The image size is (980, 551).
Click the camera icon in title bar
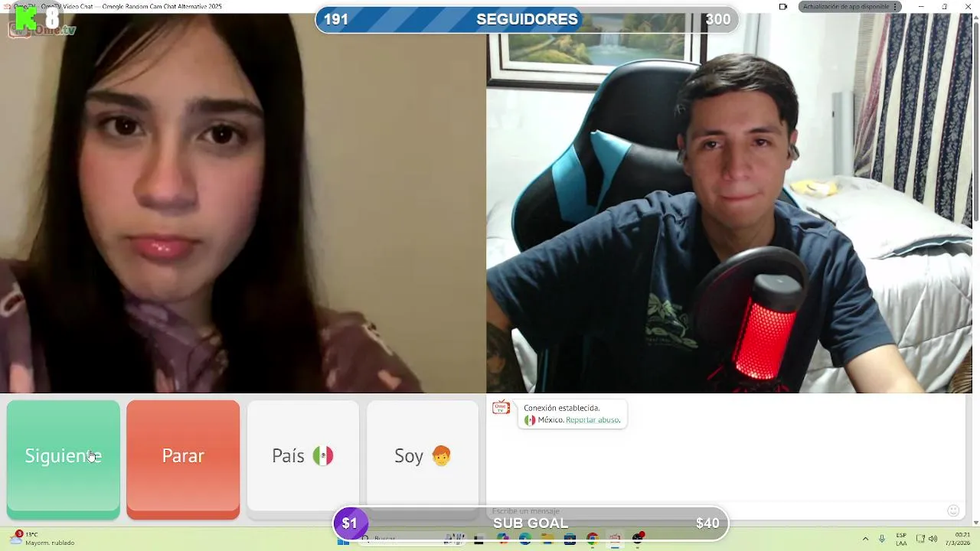tap(783, 6)
